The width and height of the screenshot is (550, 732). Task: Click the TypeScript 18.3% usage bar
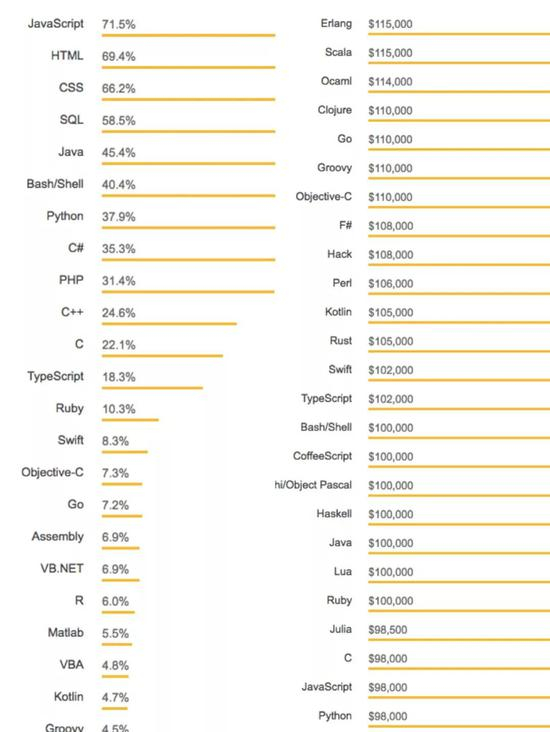click(x=152, y=388)
